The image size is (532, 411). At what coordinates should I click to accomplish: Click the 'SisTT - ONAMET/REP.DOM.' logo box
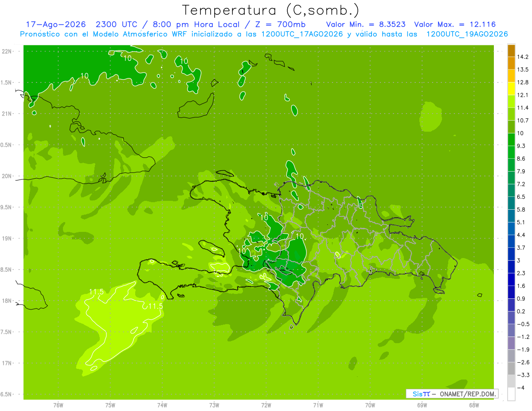452,394
